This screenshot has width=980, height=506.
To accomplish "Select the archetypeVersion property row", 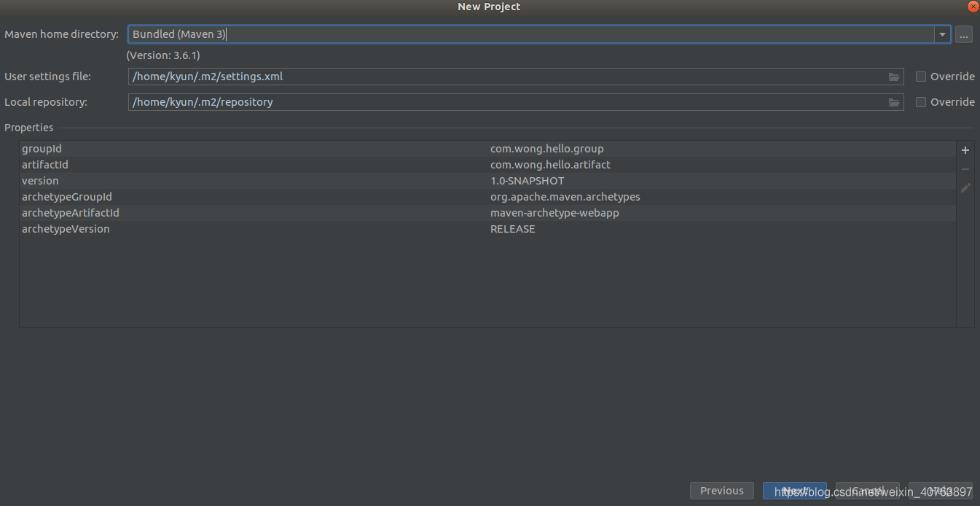I will click(487, 229).
